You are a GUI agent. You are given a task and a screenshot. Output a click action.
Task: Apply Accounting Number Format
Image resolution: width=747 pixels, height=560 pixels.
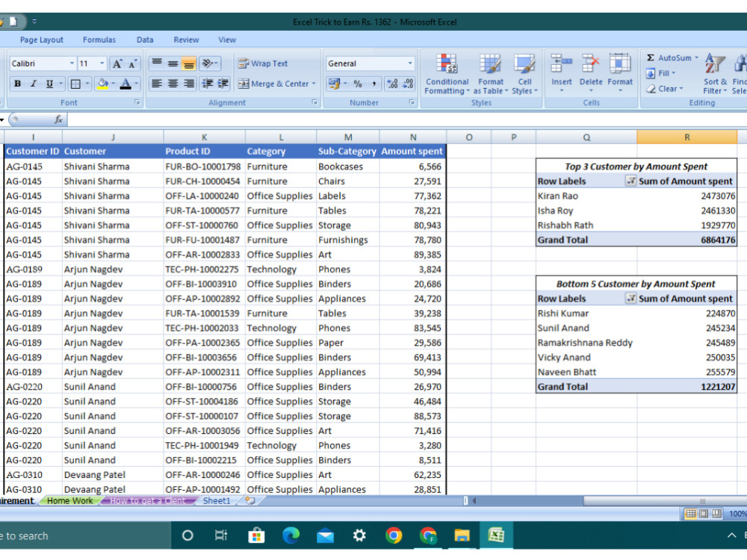[334, 84]
